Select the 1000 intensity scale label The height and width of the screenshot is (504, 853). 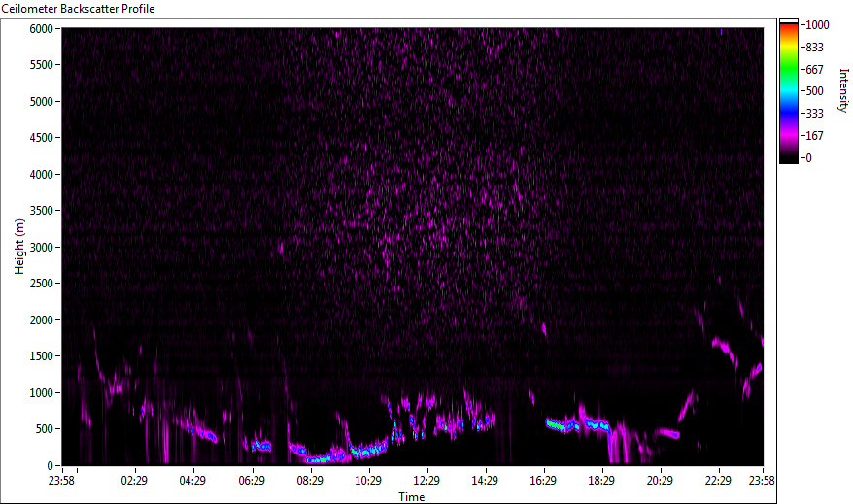click(818, 25)
